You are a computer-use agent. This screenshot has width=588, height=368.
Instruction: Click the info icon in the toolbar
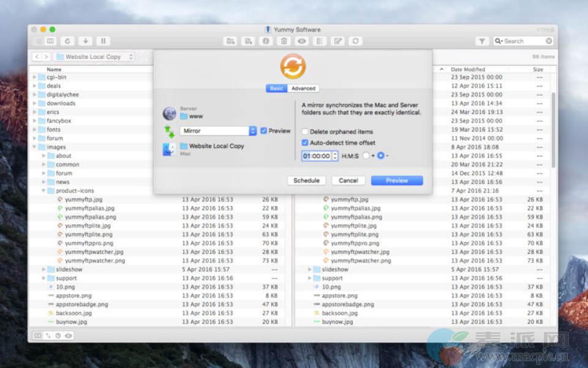pos(266,41)
